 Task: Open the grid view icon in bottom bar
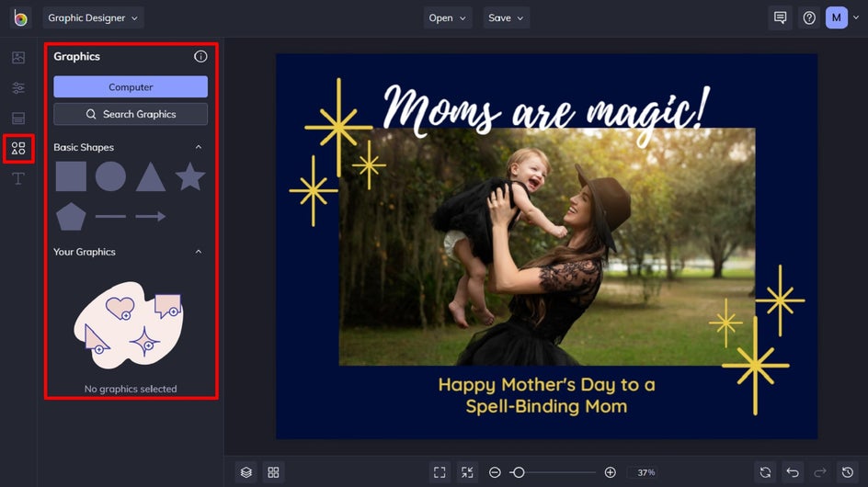273,472
